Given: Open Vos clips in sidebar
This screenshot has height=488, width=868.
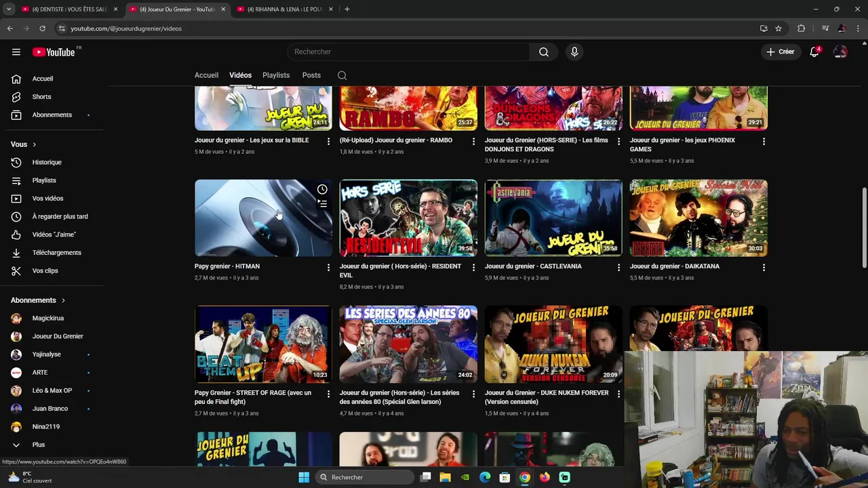Looking at the screenshot, I should pyautogui.click(x=54, y=270).
